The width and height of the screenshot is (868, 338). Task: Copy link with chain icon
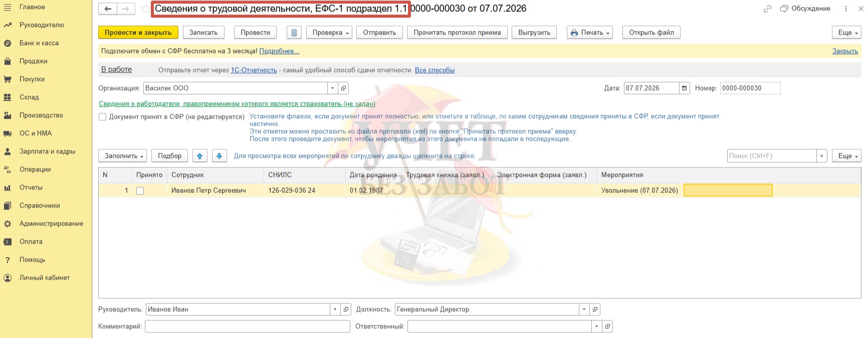(x=767, y=9)
